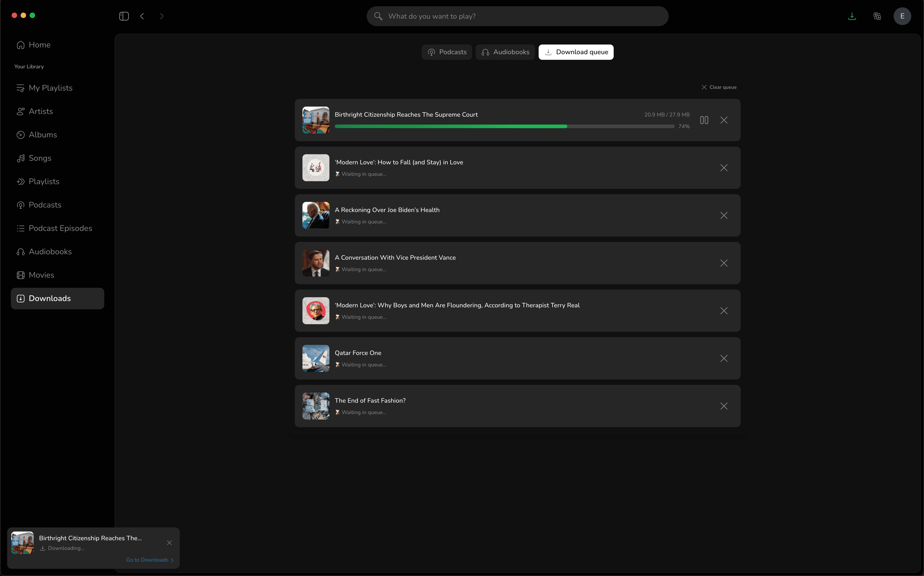The width and height of the screenshot is (924, 576).
Task: Pause the Birthright Citizenship download
Action: [704, 120]
